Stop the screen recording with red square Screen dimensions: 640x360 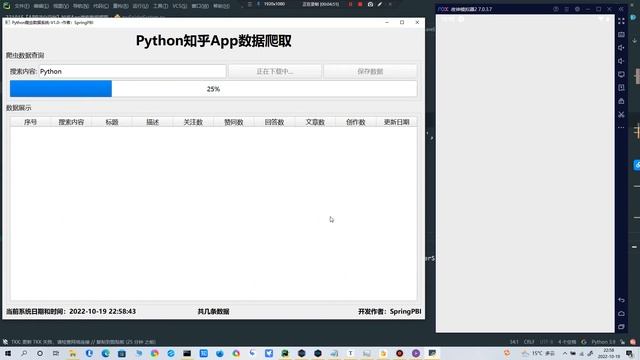[x=360, y=4]
